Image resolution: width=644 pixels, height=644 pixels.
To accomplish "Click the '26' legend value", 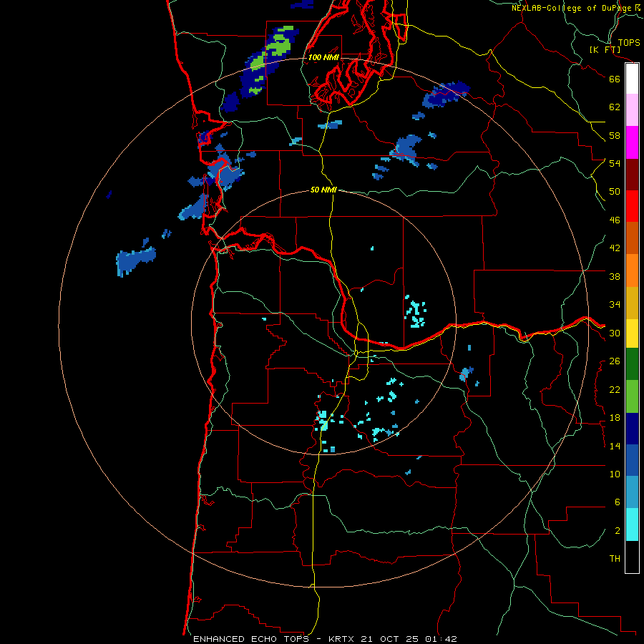I will 615,361.
